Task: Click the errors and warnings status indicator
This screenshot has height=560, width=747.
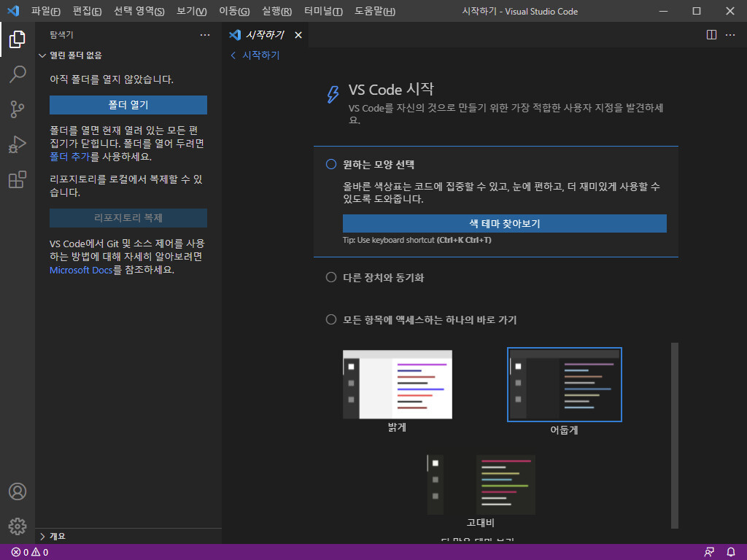Action: [x=30, y=553]
